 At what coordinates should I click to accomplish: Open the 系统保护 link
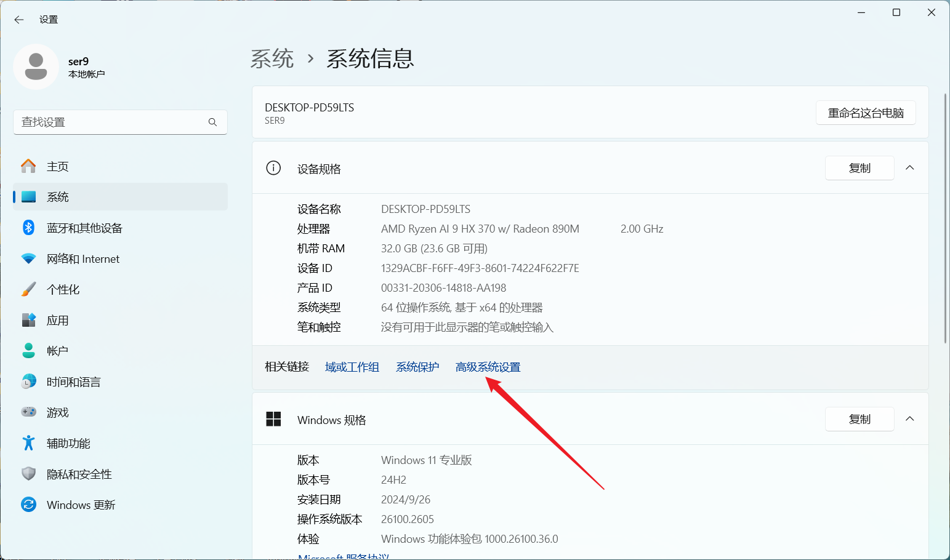click(417, 367)
